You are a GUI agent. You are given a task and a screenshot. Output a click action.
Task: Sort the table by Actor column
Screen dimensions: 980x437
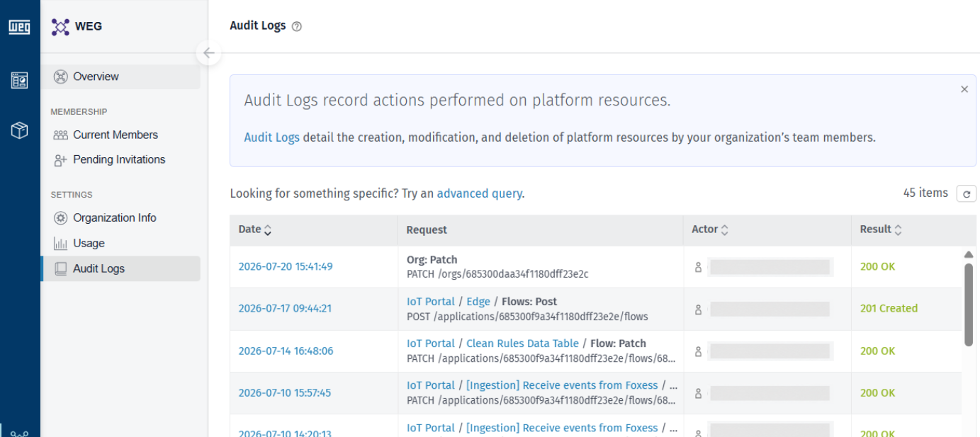(x=710, y=229)
